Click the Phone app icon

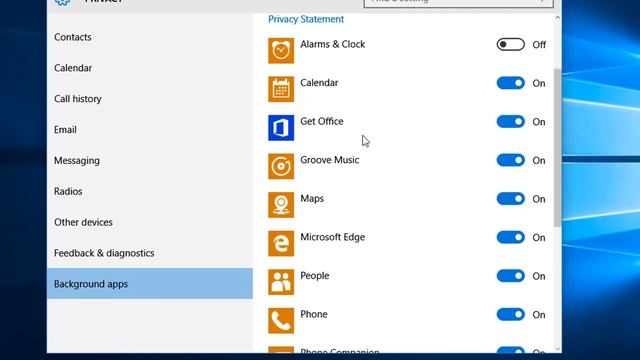[281, 320]
